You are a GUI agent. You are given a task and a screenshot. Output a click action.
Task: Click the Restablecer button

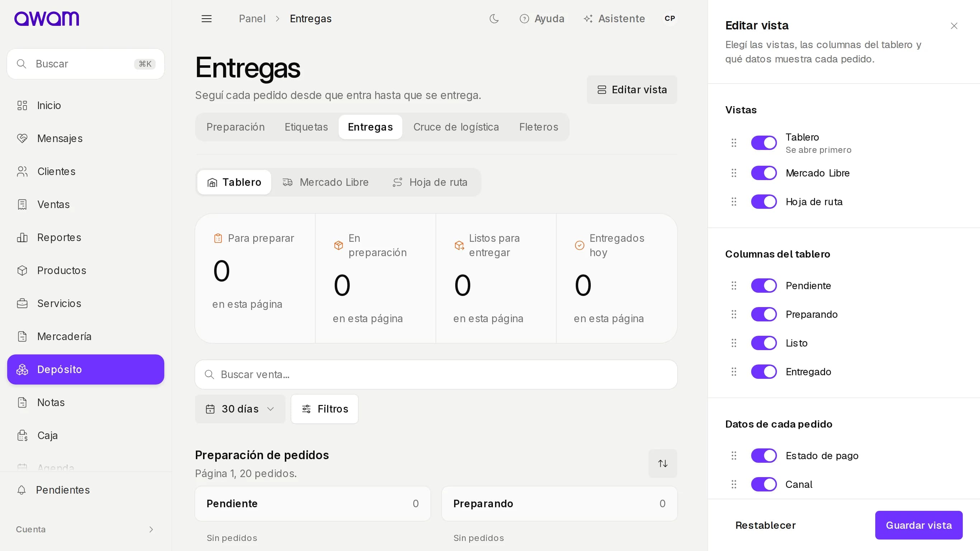[x=765, y=526]
